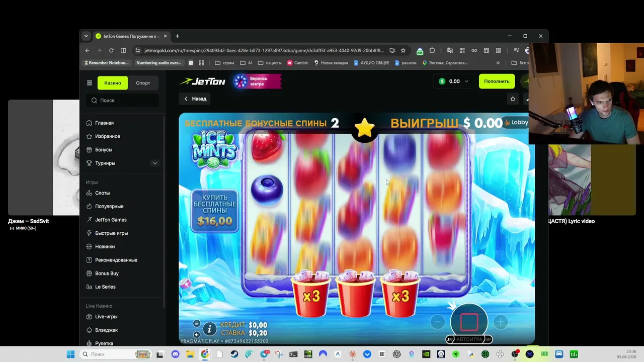The width and height of the screenshot is (644, 362).
Task: Show more bookmarks with the chevron
Action: click(x=498, y=63)
